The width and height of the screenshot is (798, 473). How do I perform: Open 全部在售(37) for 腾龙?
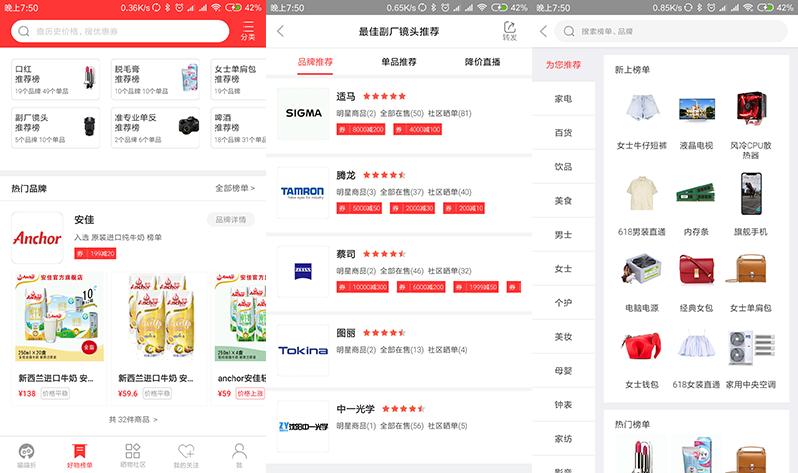(x=402, y=192)
